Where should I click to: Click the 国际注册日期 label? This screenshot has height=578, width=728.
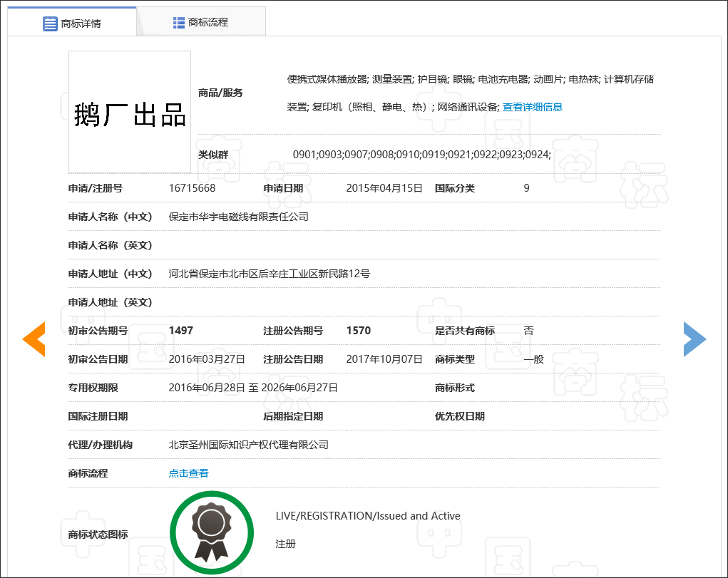pos(98,416)
